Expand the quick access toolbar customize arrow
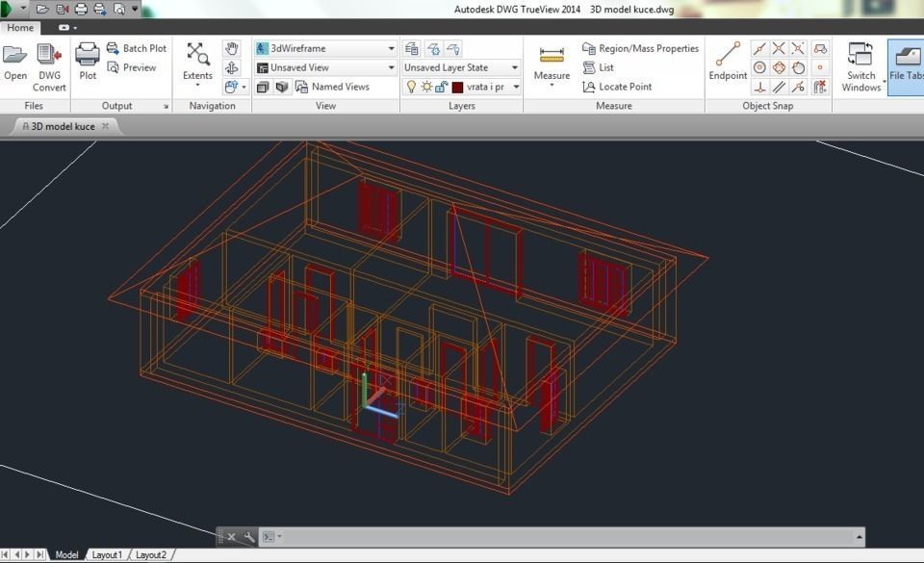 tap(135, 9)
